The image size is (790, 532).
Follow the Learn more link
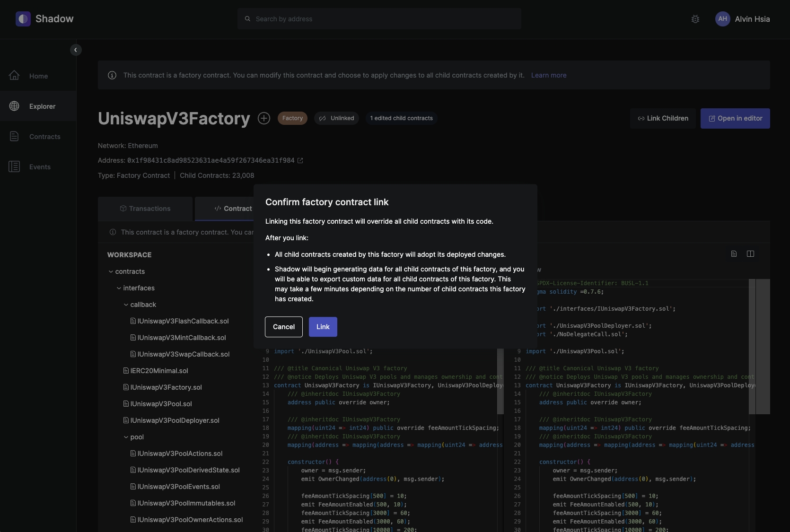(x=548, y=75)
